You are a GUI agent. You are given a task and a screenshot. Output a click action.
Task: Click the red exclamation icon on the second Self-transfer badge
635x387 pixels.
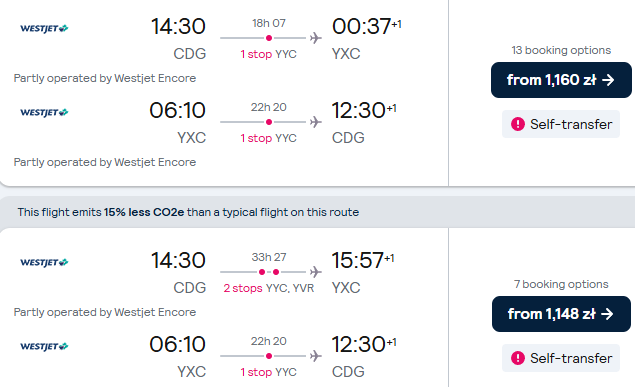point(518,358)
